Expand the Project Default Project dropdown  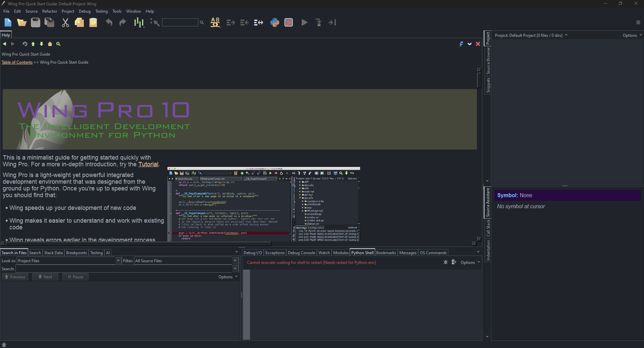pyautogui.click(x=531, y=35)
